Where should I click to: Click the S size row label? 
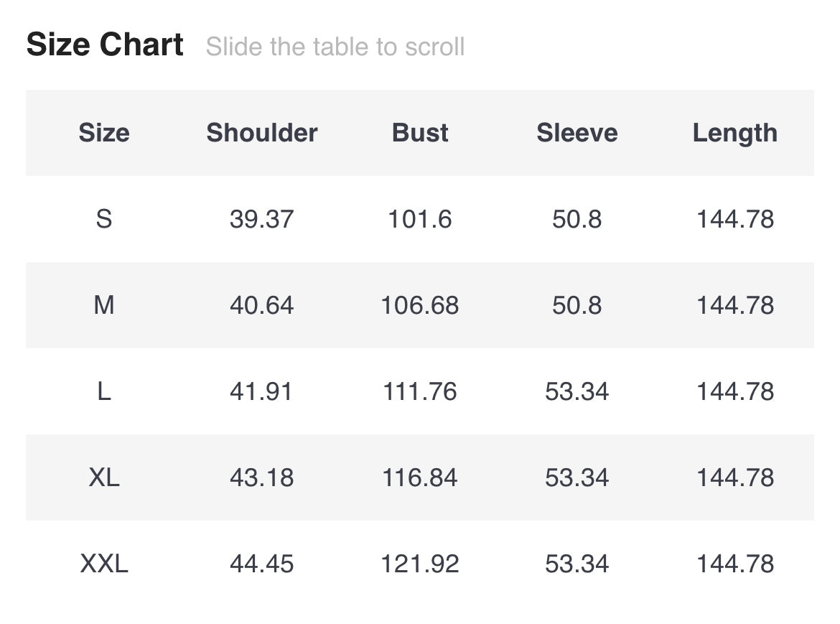pos(104,219)
